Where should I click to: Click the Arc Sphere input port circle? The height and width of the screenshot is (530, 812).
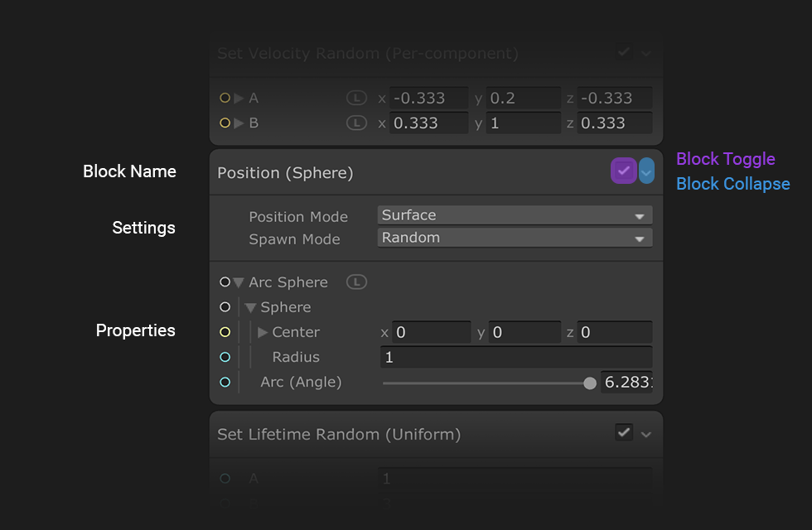point(225,282)
